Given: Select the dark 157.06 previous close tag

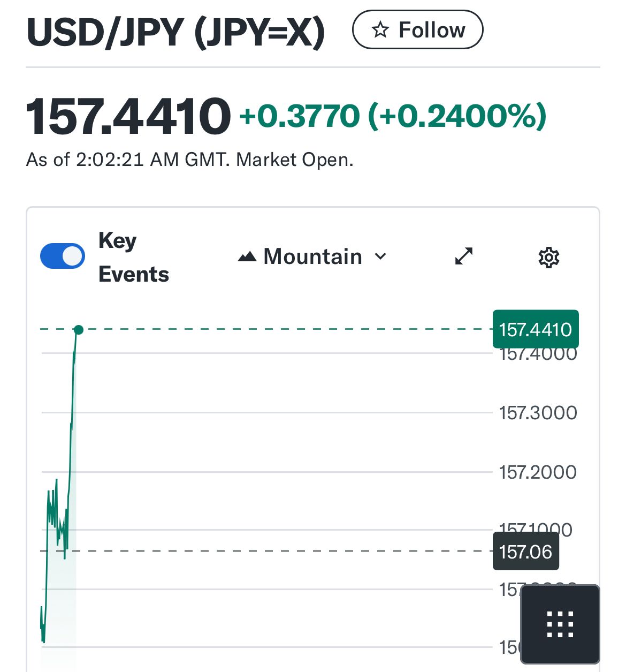Looking at the screenshot, I should tap(525, 552).
